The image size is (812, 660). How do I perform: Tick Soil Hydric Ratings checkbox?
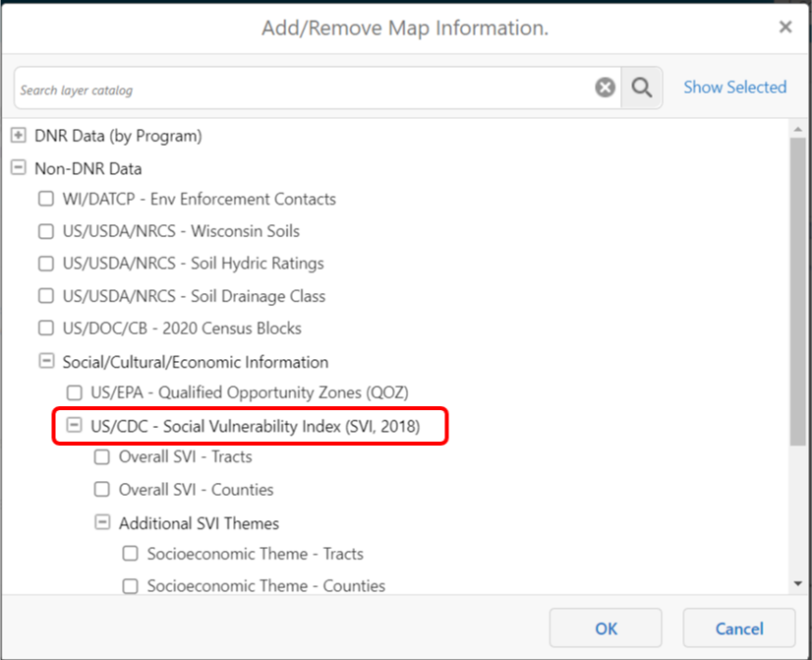click(46, 264)
